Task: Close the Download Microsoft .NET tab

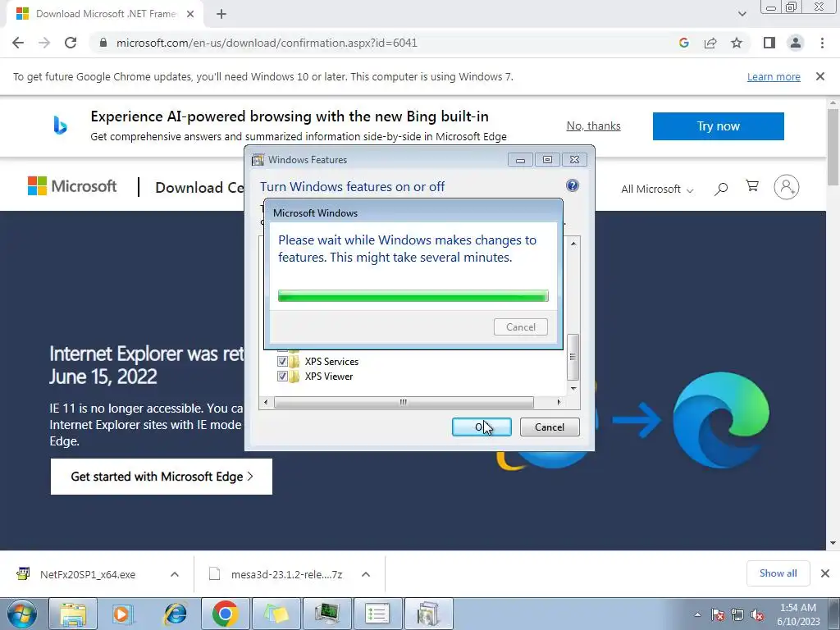Action: 190,14
